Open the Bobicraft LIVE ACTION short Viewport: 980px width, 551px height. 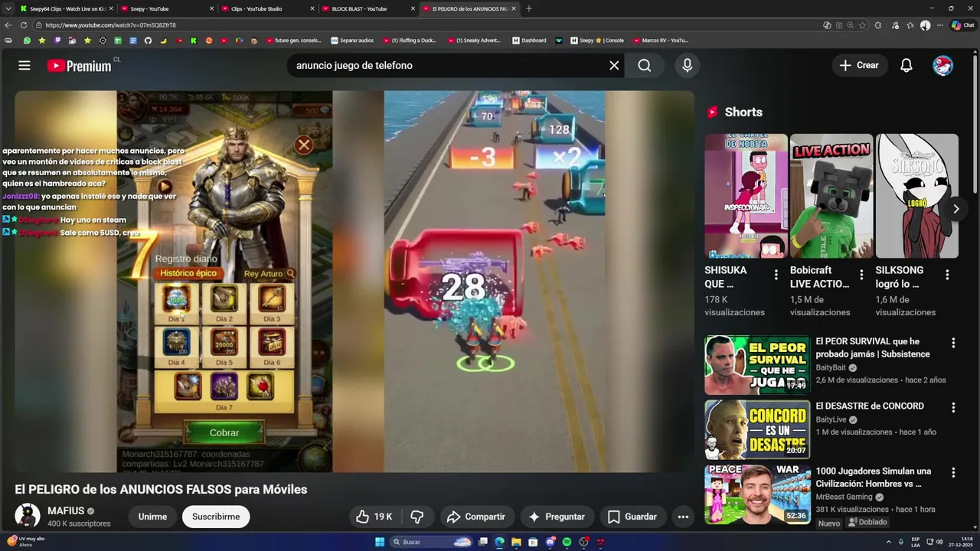[x=831, y=196]
